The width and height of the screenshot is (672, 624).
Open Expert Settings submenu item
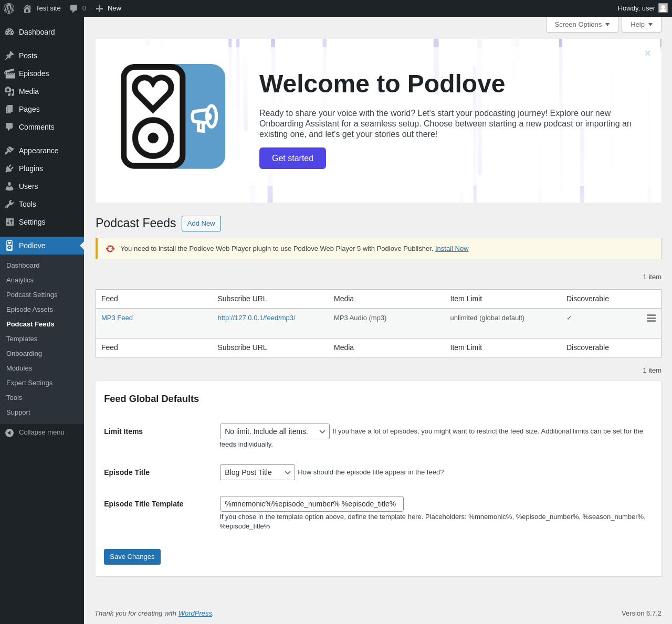click(x=29, y=383)
